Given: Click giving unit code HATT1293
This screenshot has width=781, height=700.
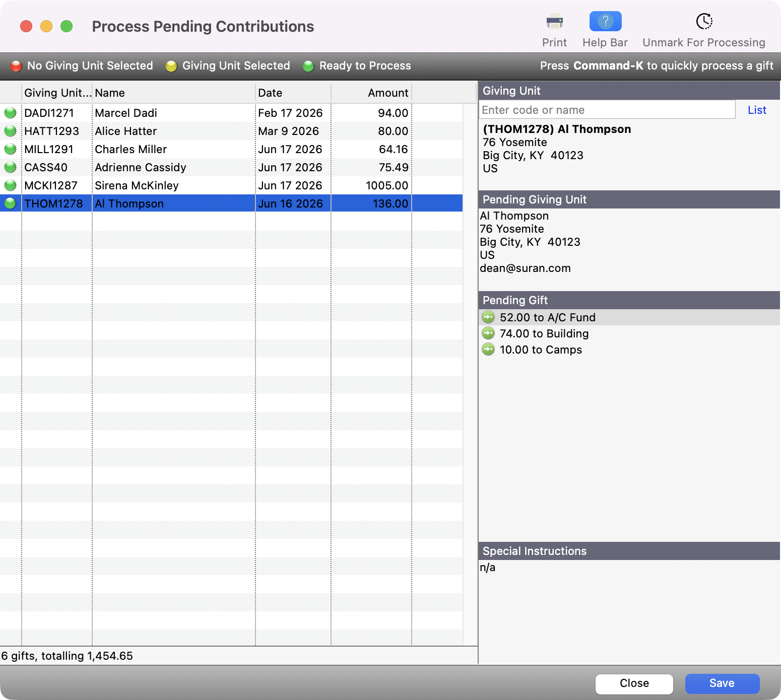Looking at the screenshot, I should pyautogui.click(x=51, y=131).
